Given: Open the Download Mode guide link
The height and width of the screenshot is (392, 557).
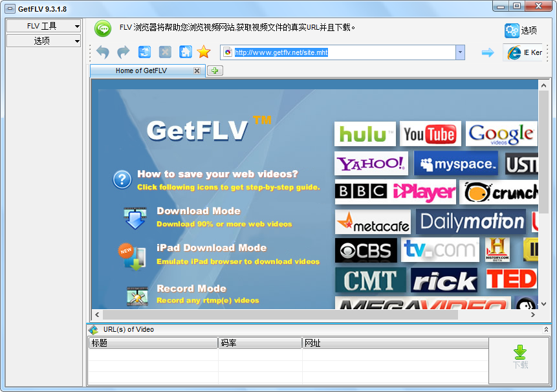Looking at the screenshot, I should coord(199,211).
